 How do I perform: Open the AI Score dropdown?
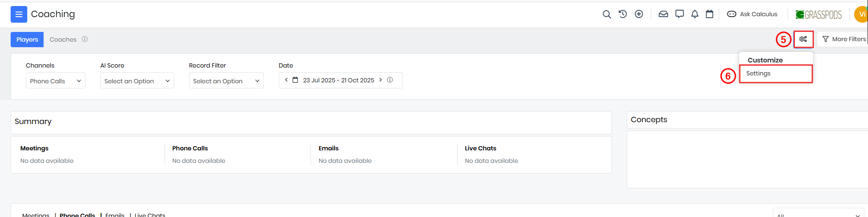pyautogui.click(x=137, y=81)
